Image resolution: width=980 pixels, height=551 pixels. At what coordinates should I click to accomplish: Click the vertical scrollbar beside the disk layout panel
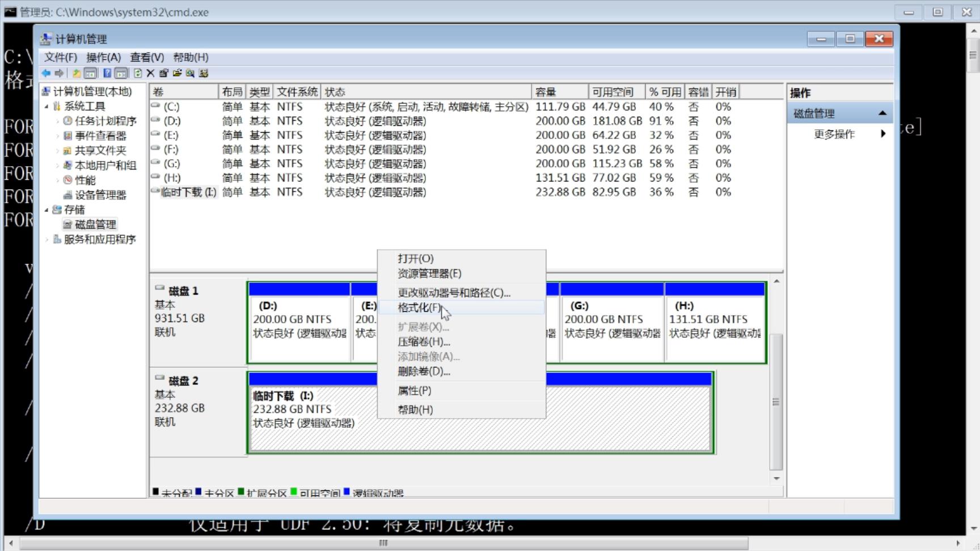click(776, 397)
